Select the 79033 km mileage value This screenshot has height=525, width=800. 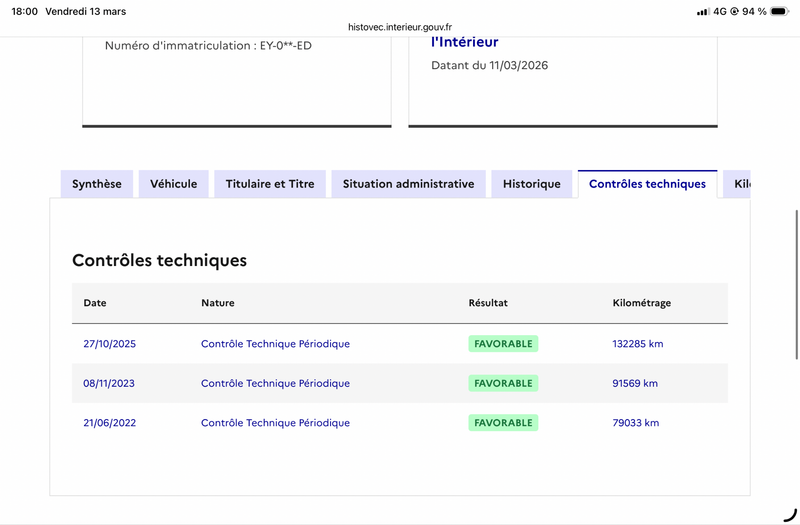click(636, 423)
